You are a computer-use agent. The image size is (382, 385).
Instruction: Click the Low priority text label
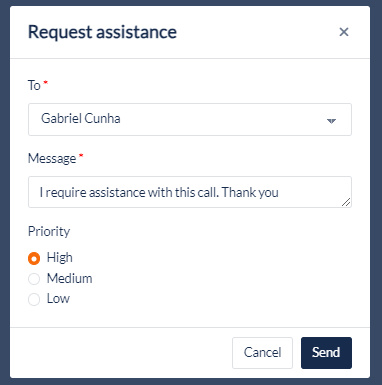(x=58, y=299)
